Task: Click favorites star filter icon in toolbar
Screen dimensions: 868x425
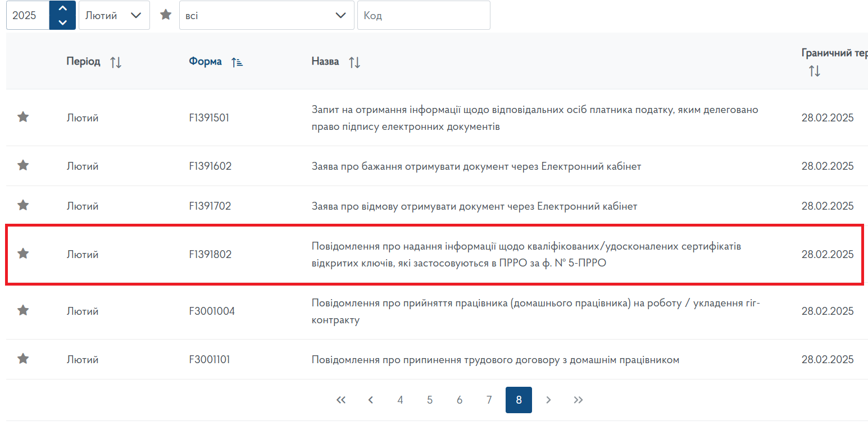Action: tap(166, 15)
